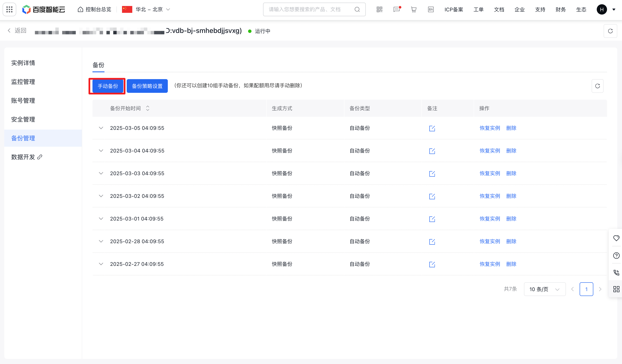Open the 华北 - 北京 region dropdown
622x364 pixels.
pyautogui.click(x=146, y=9)
